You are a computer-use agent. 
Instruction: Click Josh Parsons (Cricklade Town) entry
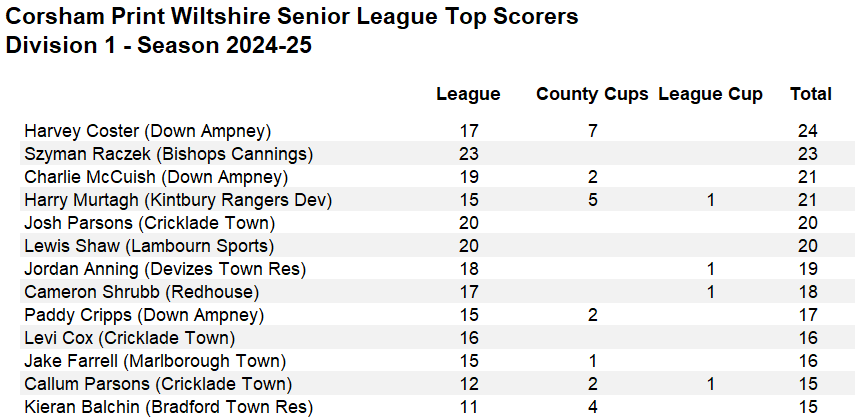[149, 223]
